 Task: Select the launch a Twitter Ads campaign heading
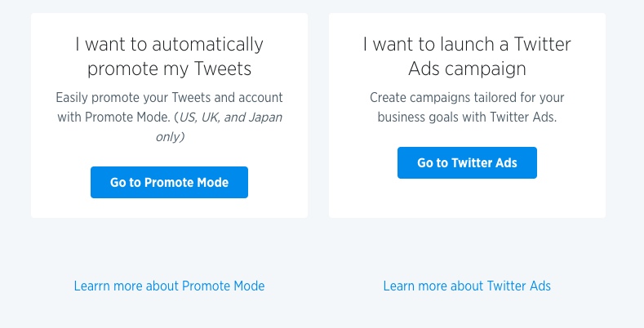tap(467, 55)
